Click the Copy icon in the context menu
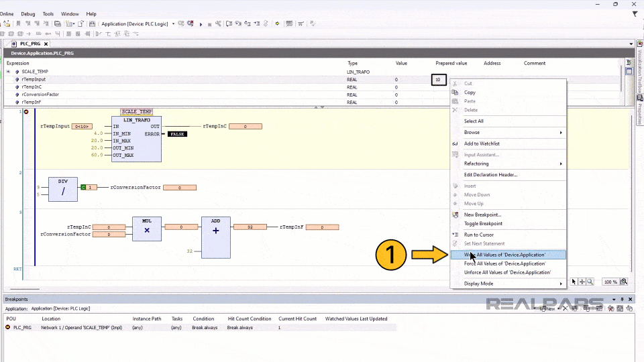 455,93
